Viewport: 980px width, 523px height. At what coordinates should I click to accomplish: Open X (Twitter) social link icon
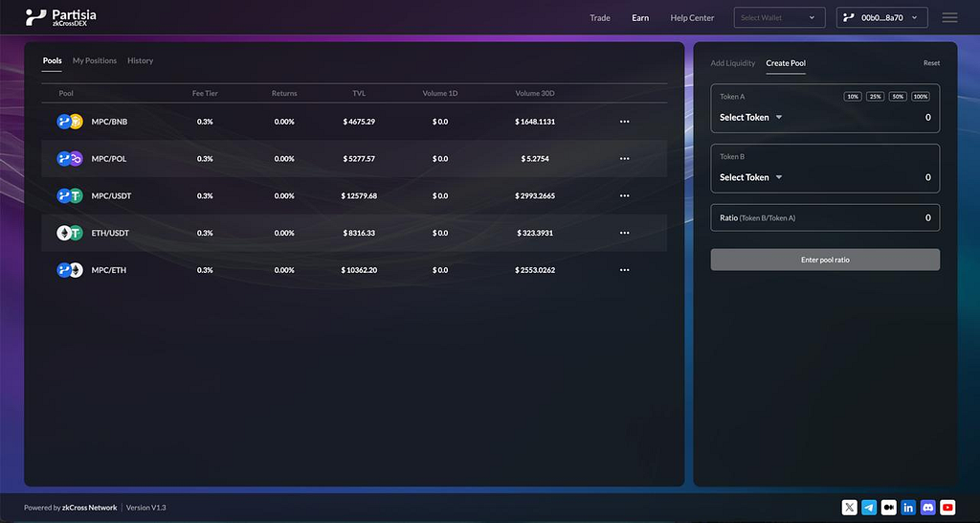coord(850,508)
